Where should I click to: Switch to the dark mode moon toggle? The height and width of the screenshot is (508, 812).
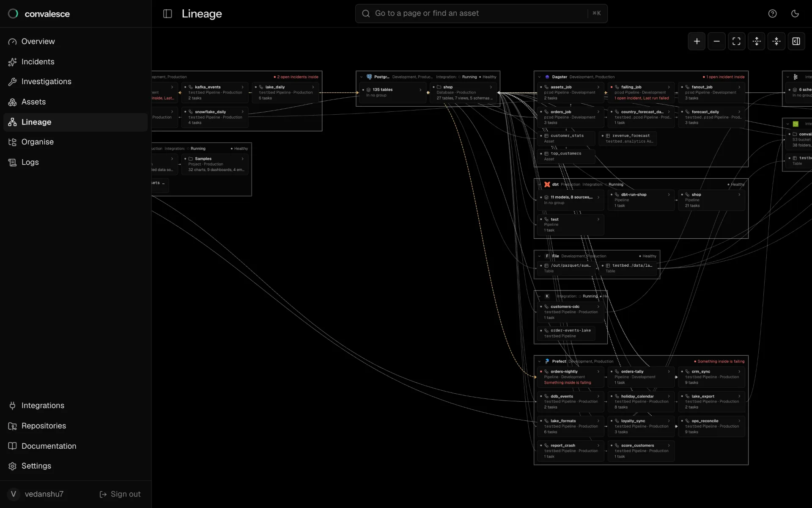point(795,14)
